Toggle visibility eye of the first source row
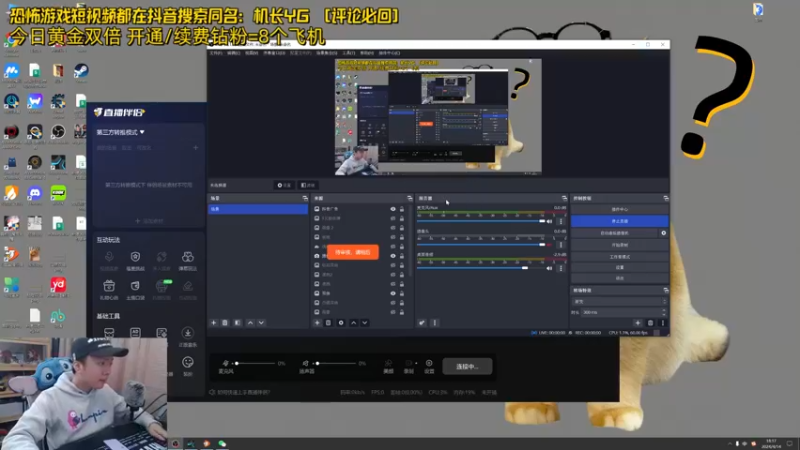800x450 pixels. [x=393, y=209]
